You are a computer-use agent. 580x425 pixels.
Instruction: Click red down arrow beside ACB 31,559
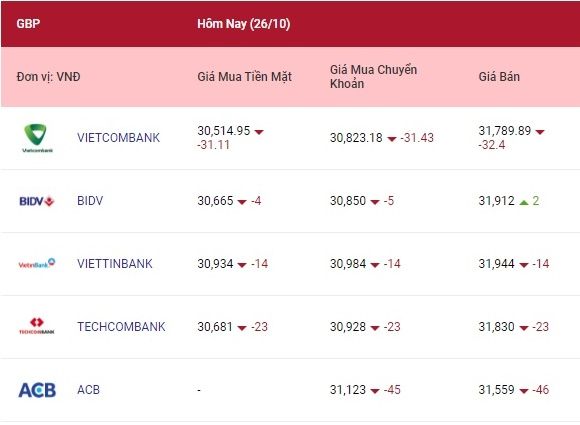coord(523,391)
